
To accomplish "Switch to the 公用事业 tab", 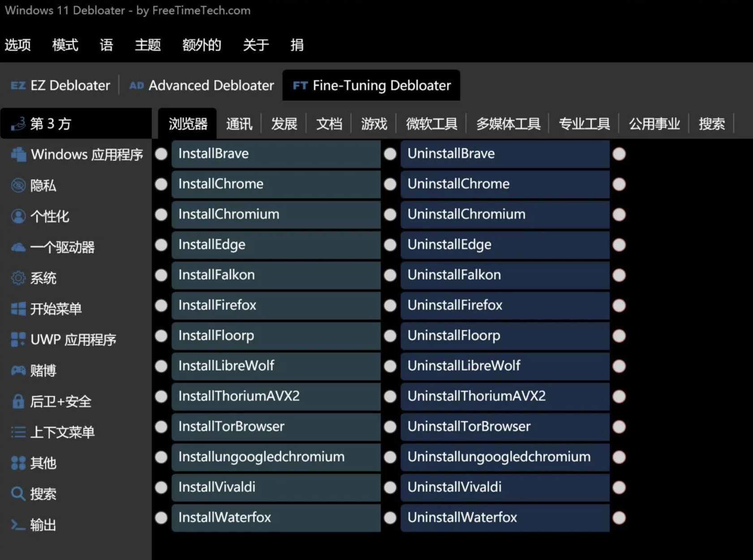I will coord(654,124).
